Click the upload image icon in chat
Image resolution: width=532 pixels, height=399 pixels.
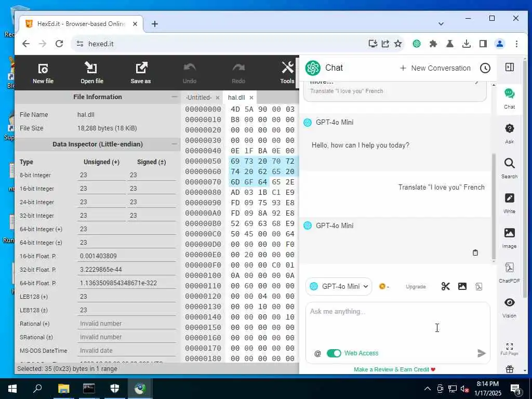462,286
